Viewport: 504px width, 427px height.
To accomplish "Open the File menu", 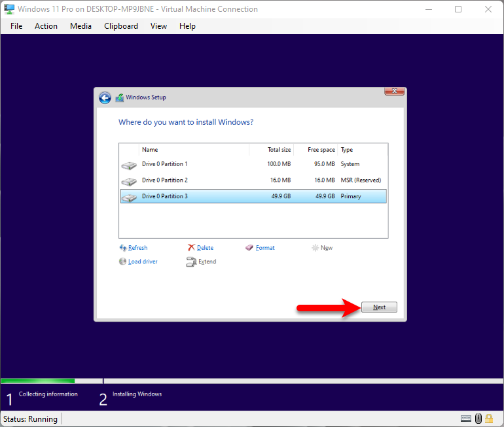I will point(16,26).
